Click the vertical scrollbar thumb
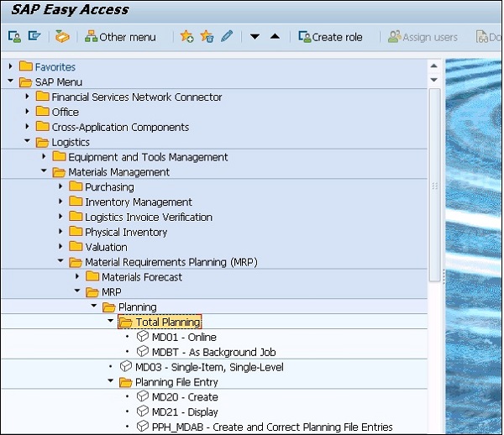 tap(434, 186)
